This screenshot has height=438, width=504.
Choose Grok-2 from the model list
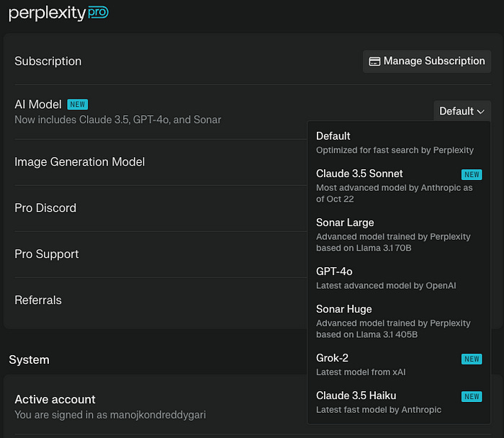[399, 365]
